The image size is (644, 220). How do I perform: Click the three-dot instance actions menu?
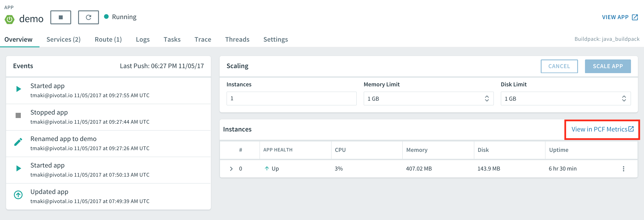623,169
